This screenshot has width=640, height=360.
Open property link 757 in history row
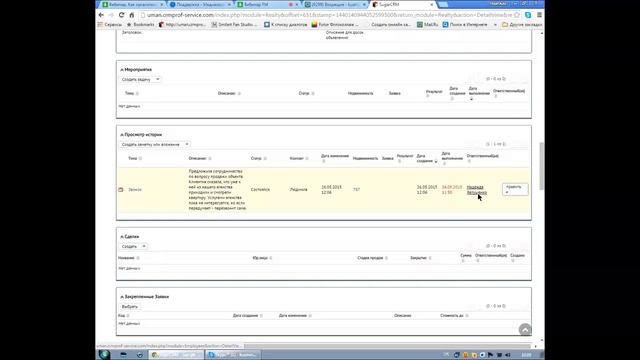click(356, 190)
